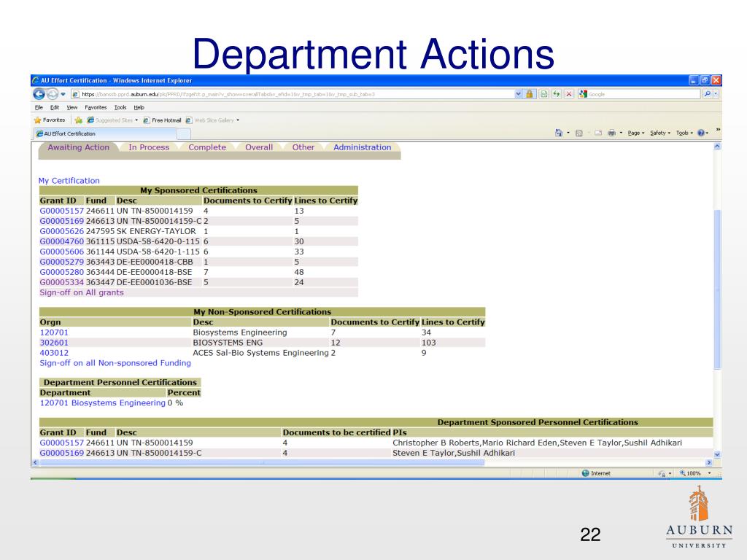747x560 pixels.
Task: Open Suggested Sites link
Action: tap(109, 120)
